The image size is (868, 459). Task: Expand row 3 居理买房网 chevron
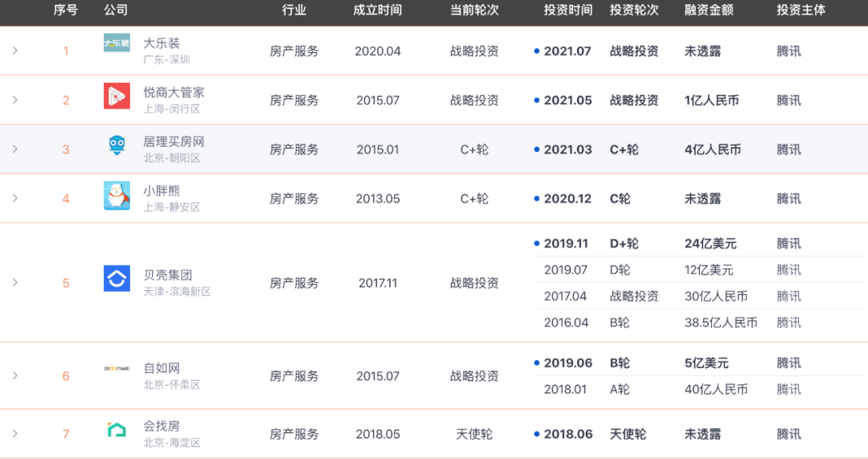pos(15,149)
